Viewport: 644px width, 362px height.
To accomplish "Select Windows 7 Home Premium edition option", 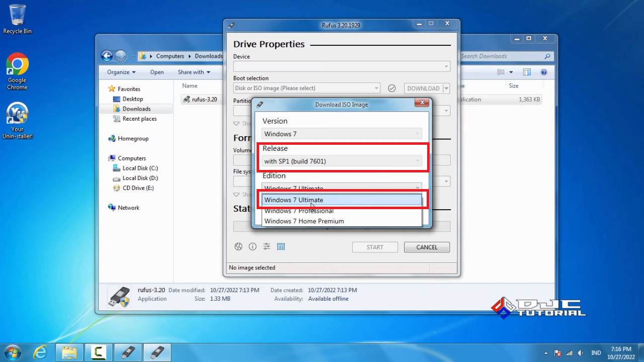I will point(342,221).
